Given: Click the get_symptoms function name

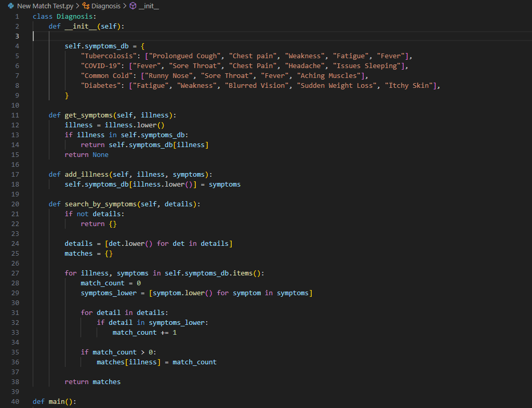Looking at the screenshot, I should point(88,115).
